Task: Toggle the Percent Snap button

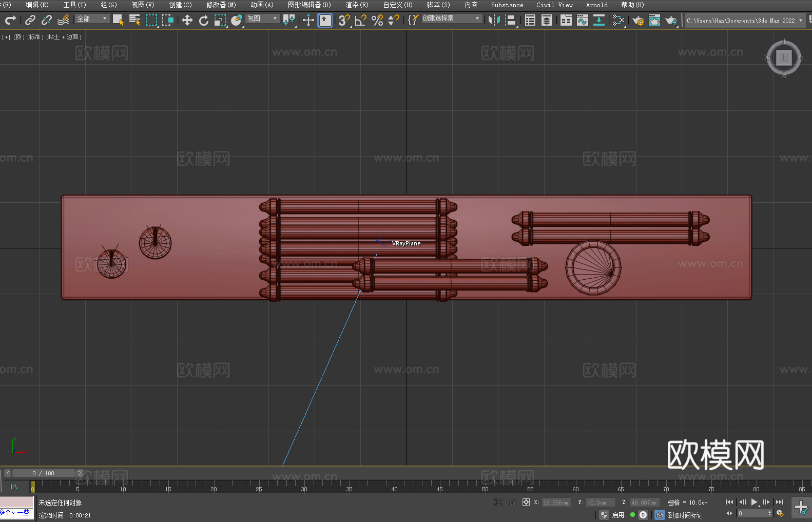Action: 377,20
